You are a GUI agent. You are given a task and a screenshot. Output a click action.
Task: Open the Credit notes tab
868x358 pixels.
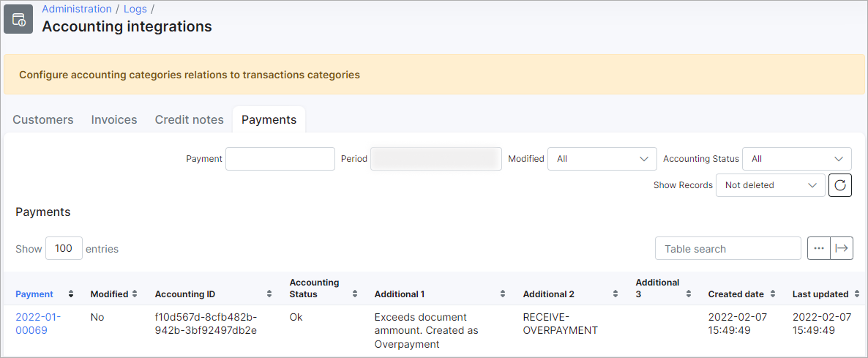189,119
